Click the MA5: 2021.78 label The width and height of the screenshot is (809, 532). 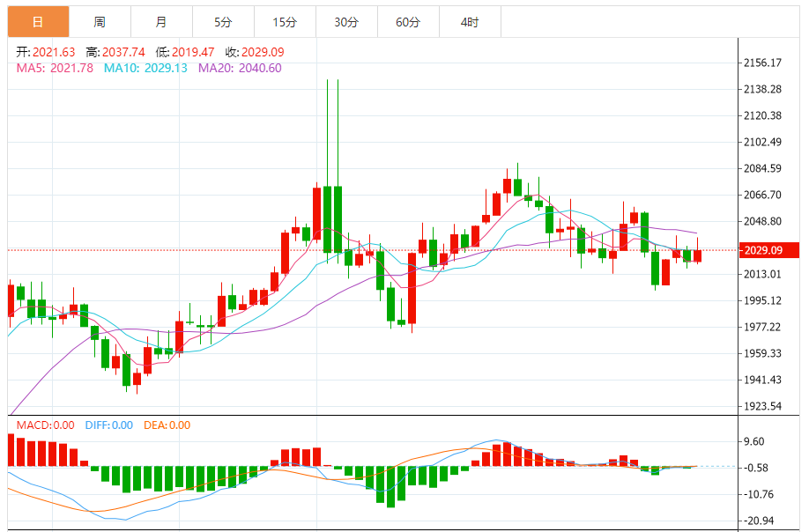55,68
